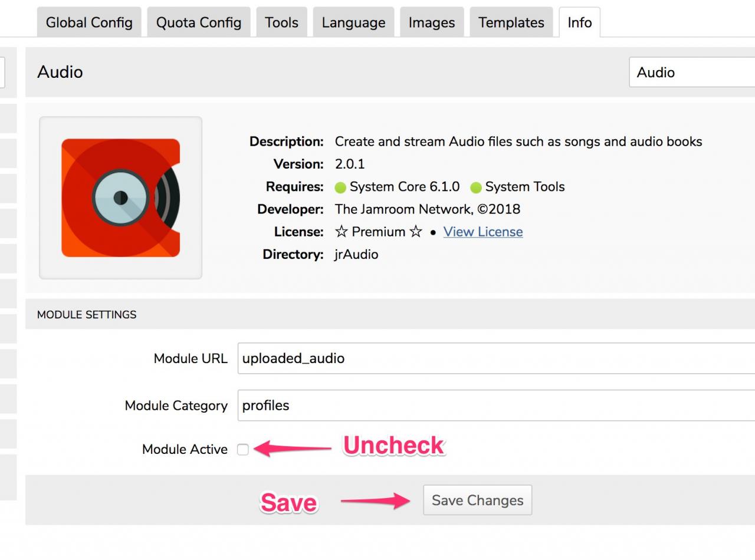Image resolution: width=755 pixels, height=560 pixels.
Task: Click the System Core 6.1.0 requirement text
Action: (x=404, y=187)
